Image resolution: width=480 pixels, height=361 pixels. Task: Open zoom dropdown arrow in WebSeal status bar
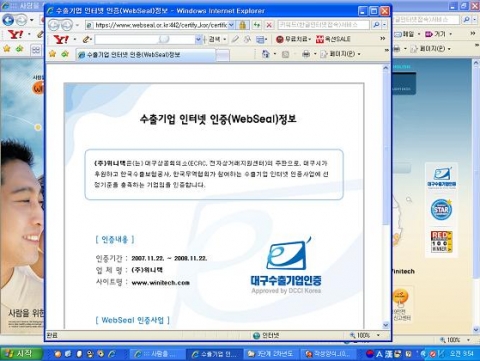tap(378, 335)
